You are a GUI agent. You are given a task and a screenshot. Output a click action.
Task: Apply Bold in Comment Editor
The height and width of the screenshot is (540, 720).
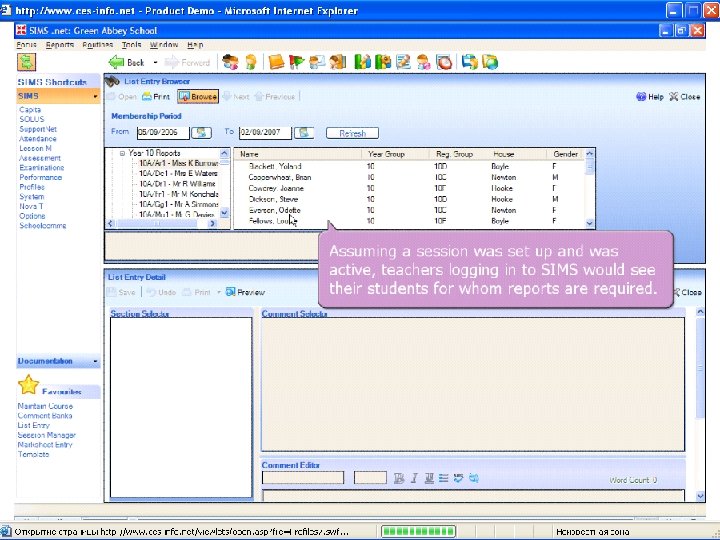click(399, 478)
